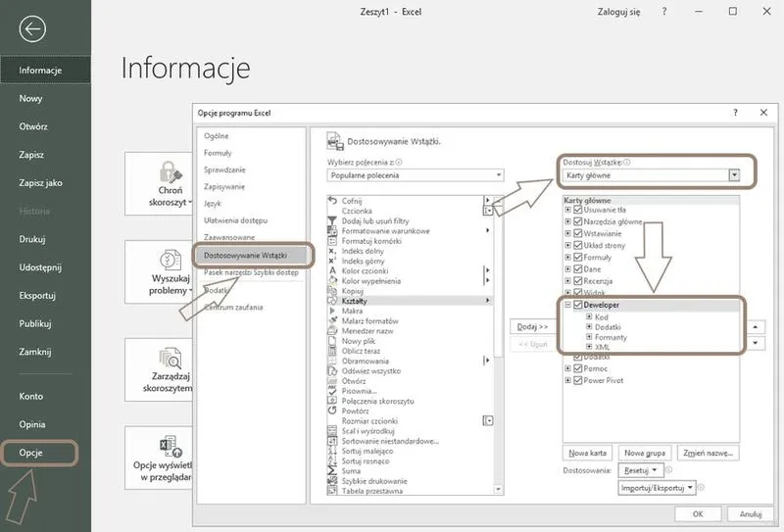
Task: Confirm with the OK button
Action: pos(698,514)
